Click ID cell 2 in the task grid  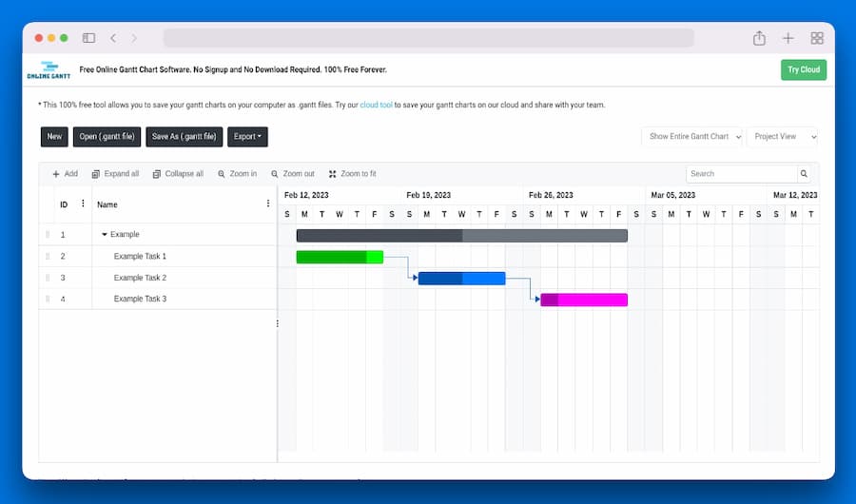tap(63, 256)
